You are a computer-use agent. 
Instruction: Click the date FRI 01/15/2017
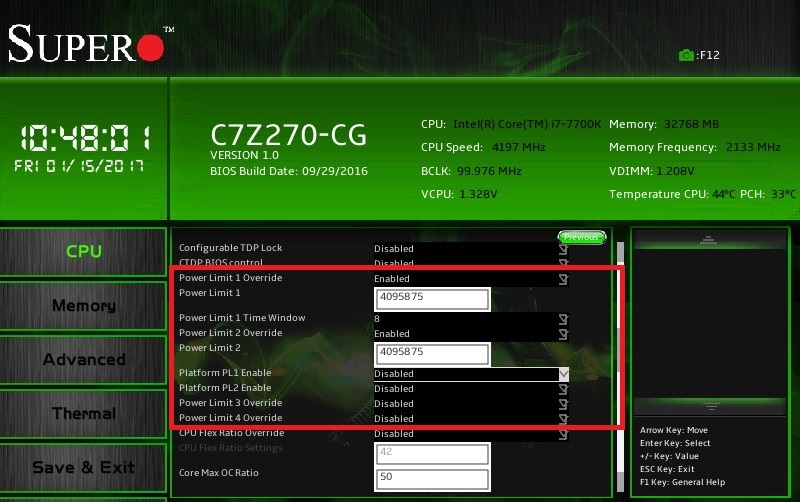[x=79, y=166]
